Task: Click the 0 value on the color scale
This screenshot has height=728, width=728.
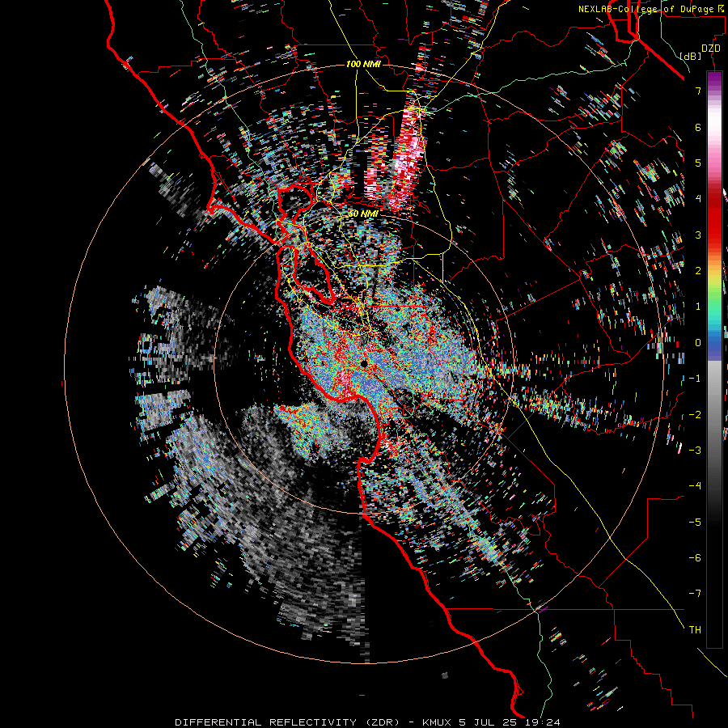Action: (x=698, y=343)
